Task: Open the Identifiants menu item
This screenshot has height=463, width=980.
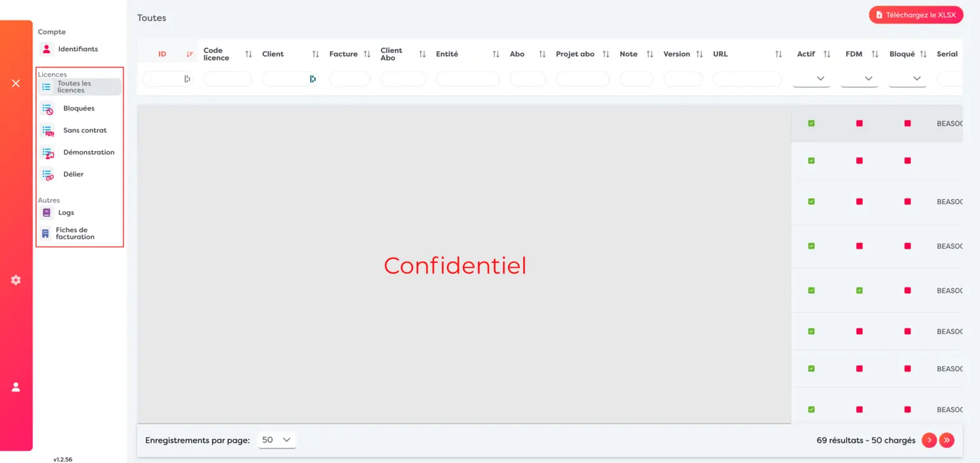Action: (x=79, y=49)
